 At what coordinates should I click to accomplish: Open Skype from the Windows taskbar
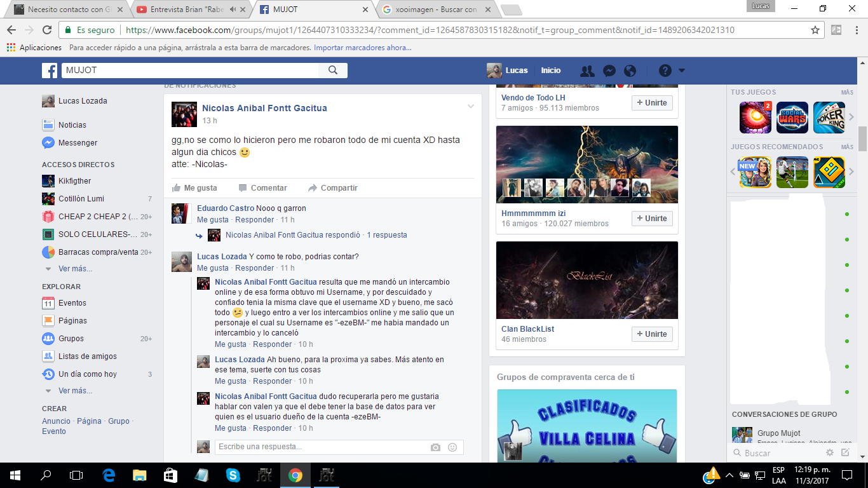233,475
